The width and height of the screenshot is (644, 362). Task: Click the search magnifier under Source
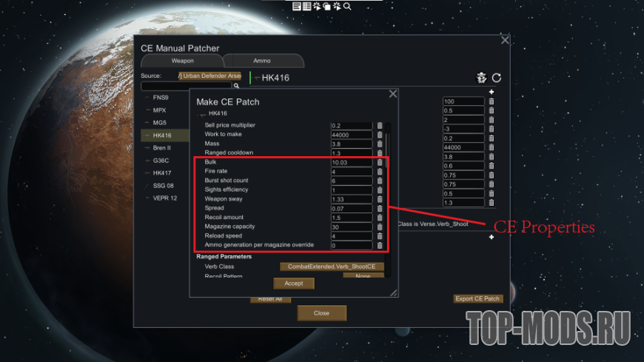pos(236,86)
